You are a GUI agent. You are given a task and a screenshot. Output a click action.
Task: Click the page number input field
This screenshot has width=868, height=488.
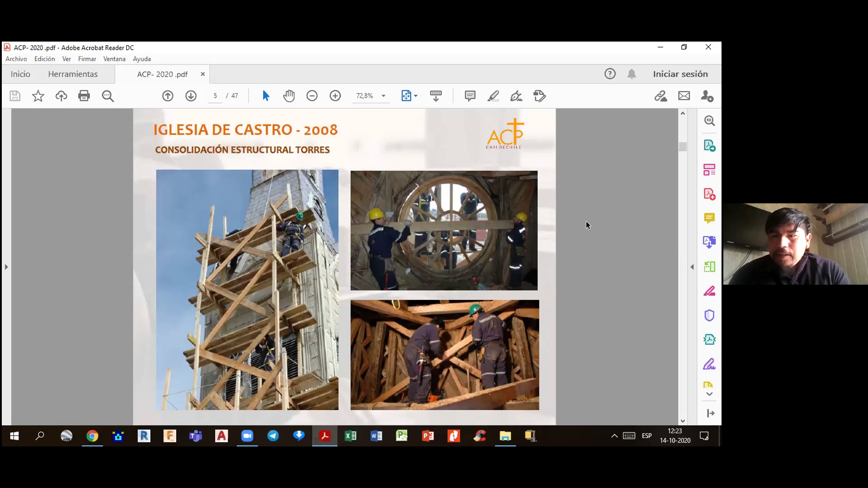point(215,96)
